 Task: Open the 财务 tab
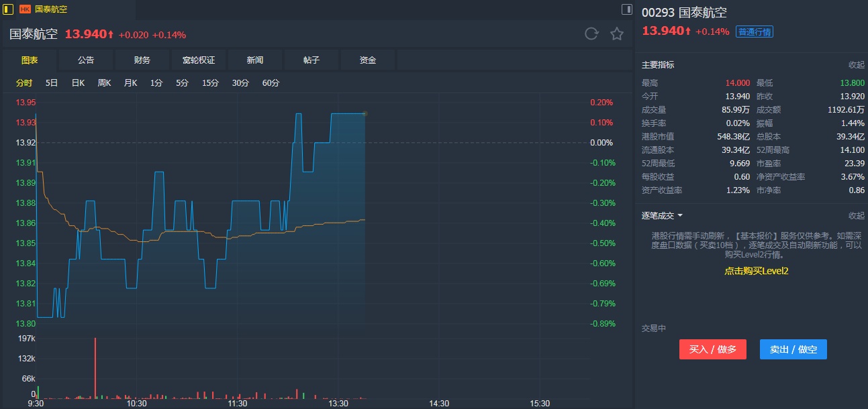pyautogui.click(x=142, y=60)
